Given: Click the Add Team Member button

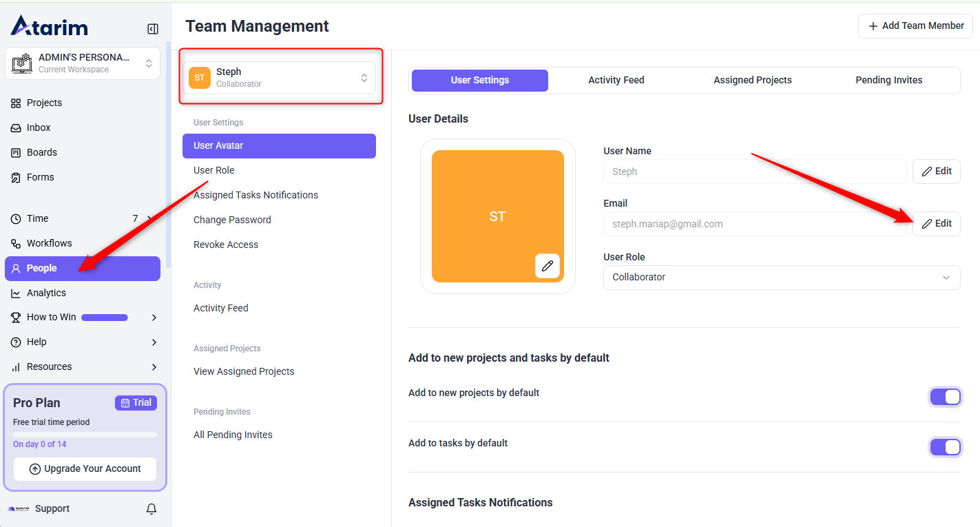Looking at the screenshot, I should tap(915, 26).
